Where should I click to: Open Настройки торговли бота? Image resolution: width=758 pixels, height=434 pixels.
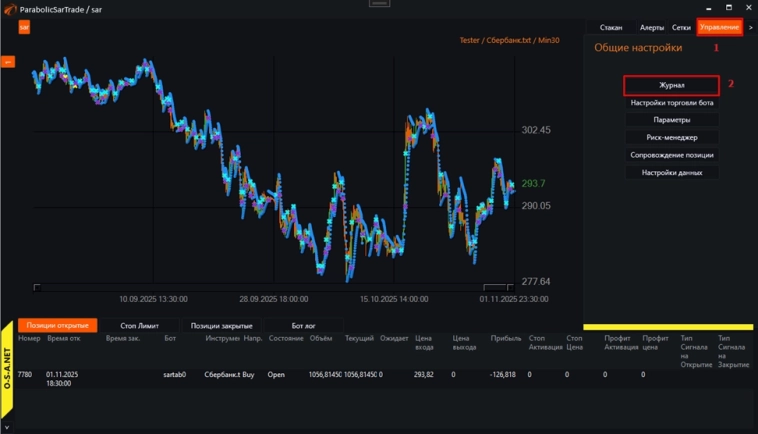point(671,103)
